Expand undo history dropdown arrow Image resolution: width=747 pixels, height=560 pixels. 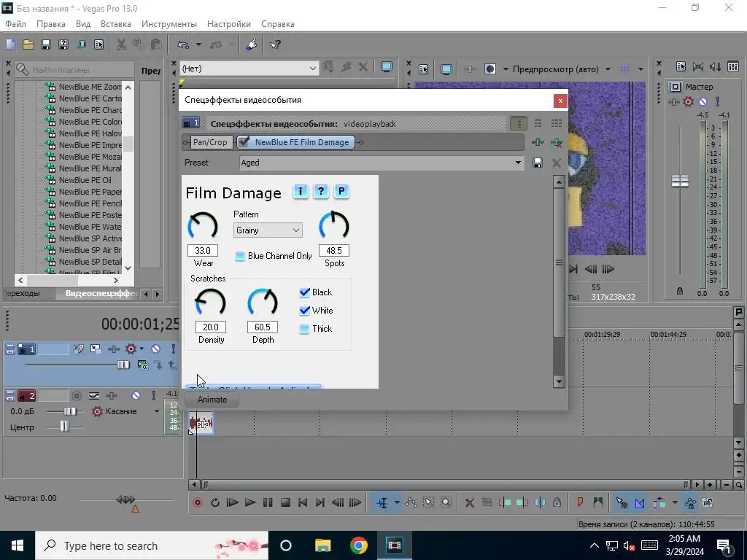198,44
